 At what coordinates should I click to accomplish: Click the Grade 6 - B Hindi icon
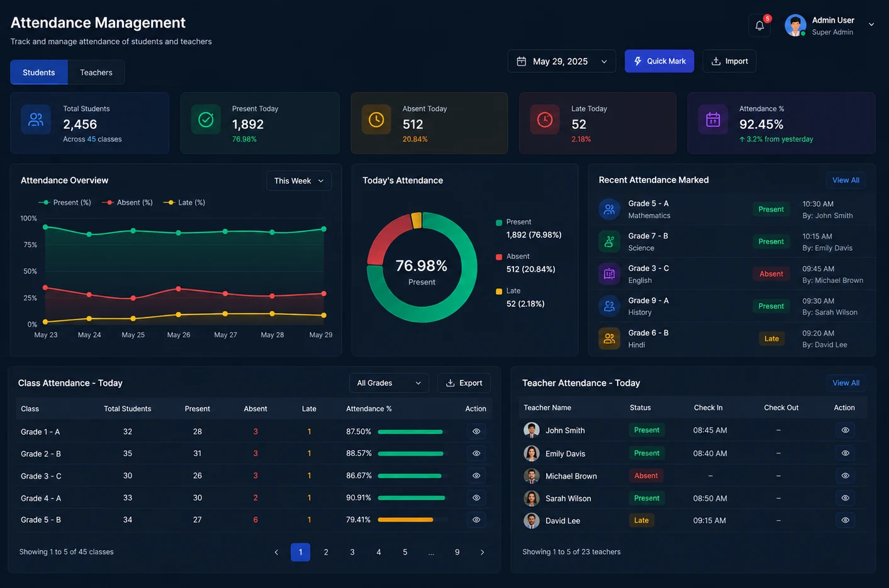[x=609, y=338]
